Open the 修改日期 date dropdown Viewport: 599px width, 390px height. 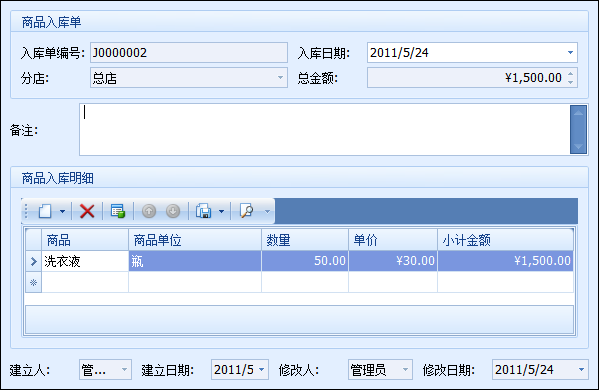click(581, 370)
